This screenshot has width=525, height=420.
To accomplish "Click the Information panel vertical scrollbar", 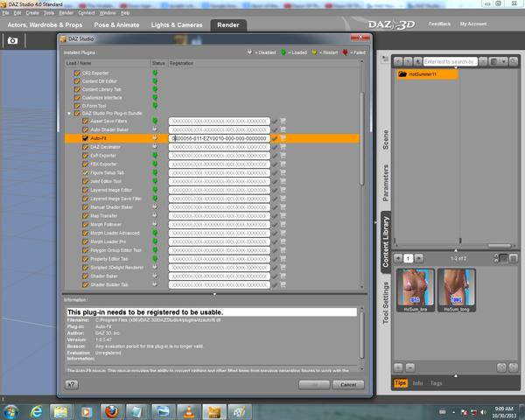I will (x=361, y=335).
